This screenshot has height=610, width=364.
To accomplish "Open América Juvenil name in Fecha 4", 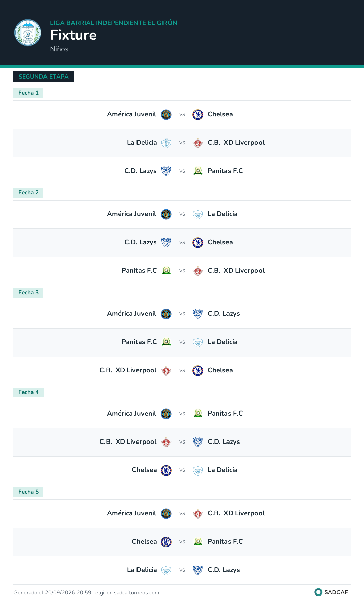I will [x=131, y=414].
